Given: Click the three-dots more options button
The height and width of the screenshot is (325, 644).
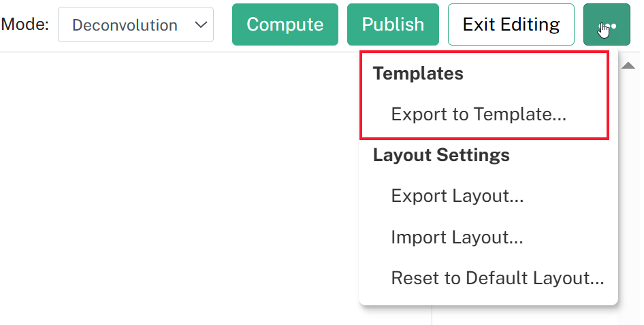Looking at the screenshot, I should (x=607, y=24).
